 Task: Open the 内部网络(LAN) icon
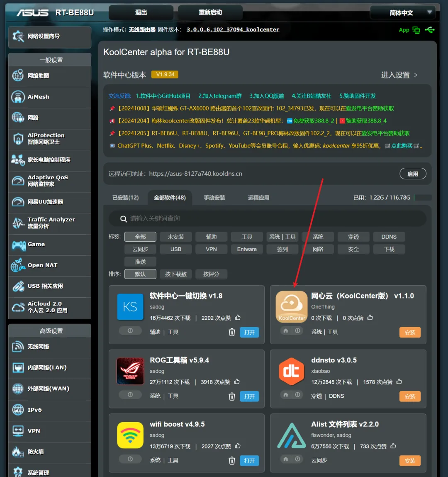point(18,367)
